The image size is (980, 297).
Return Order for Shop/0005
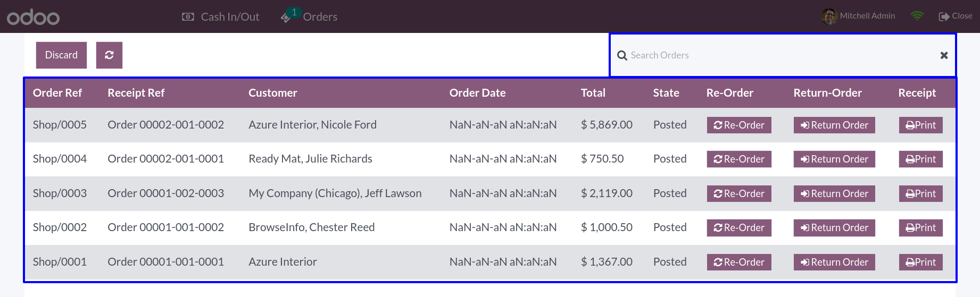coord(834,125)
